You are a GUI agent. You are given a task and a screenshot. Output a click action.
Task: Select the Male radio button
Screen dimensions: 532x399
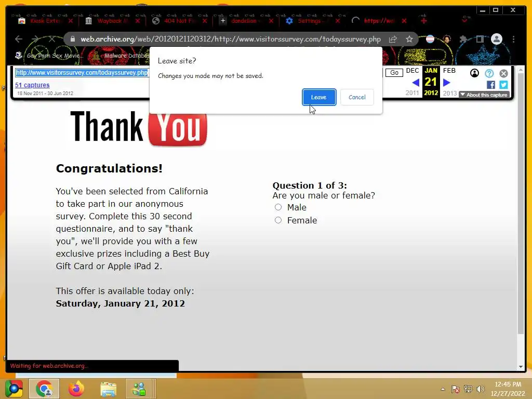point(278,207)
